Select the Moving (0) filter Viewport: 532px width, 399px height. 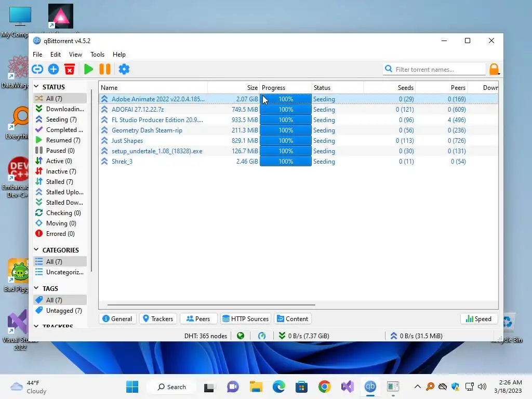60,223
